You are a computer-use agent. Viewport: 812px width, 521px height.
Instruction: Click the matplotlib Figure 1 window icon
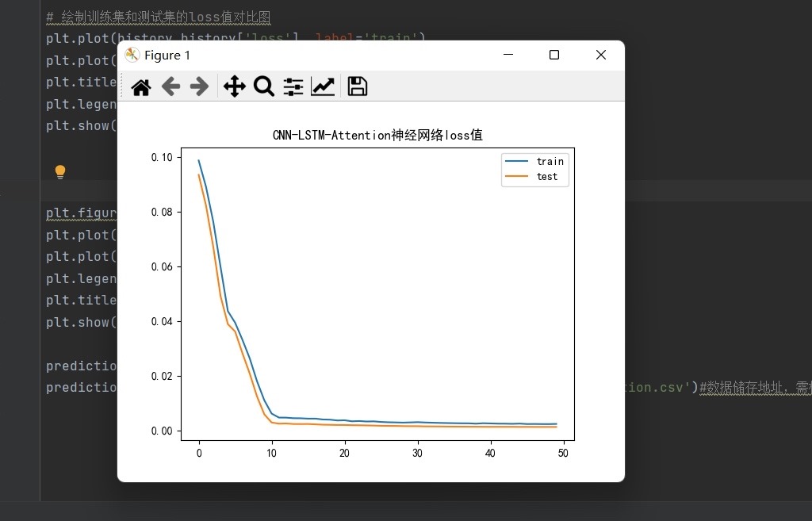pos(132,55)
